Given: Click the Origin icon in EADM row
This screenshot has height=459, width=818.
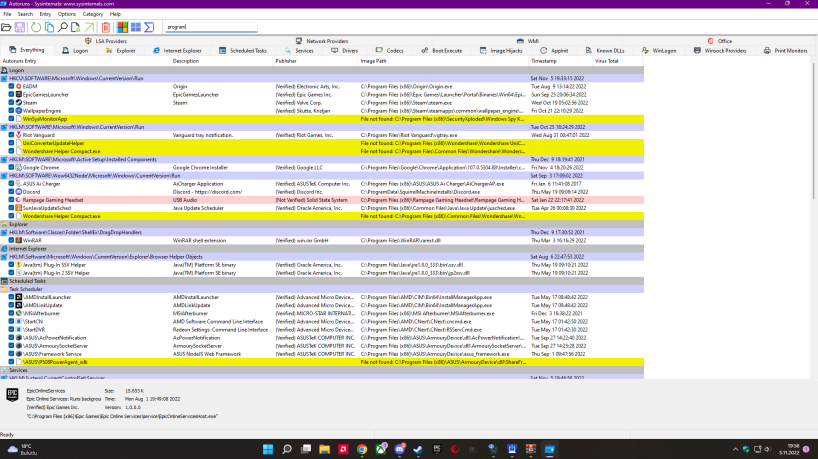Looking at the screenshot, I should (x=19, y=87).
